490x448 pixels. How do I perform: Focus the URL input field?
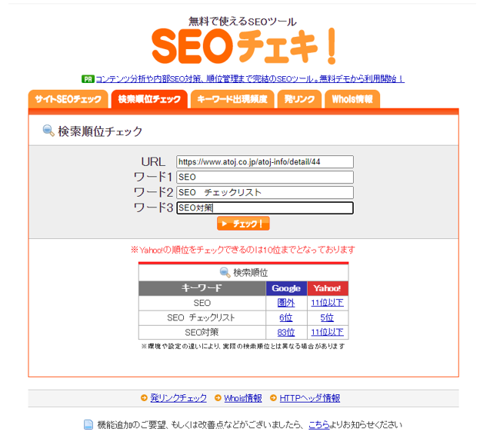click(265, 161)
